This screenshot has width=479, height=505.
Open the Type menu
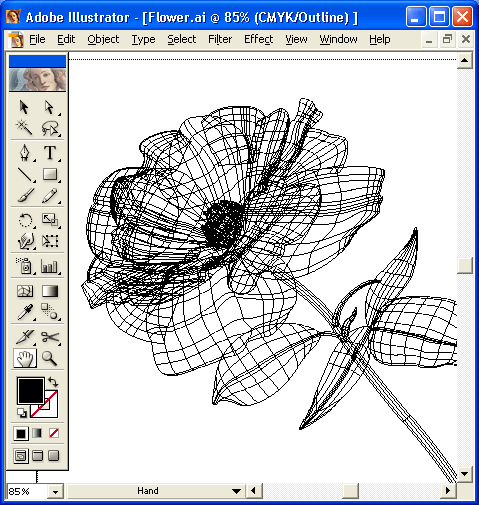click(x=143, y=39)
